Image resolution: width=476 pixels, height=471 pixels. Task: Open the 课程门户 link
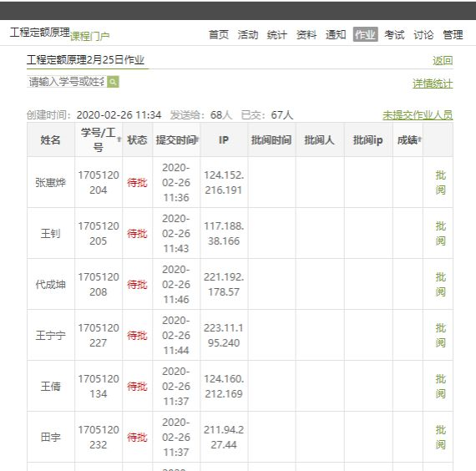click(90, 36)
